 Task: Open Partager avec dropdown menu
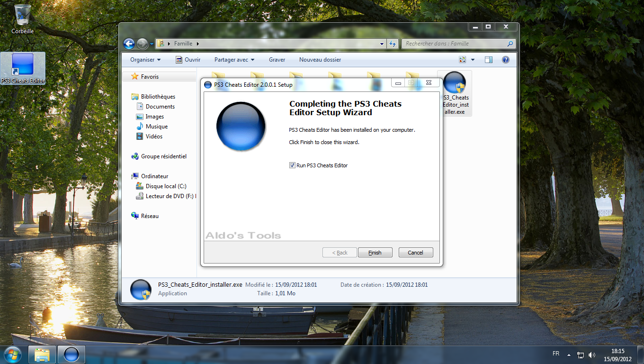point(234,60)
